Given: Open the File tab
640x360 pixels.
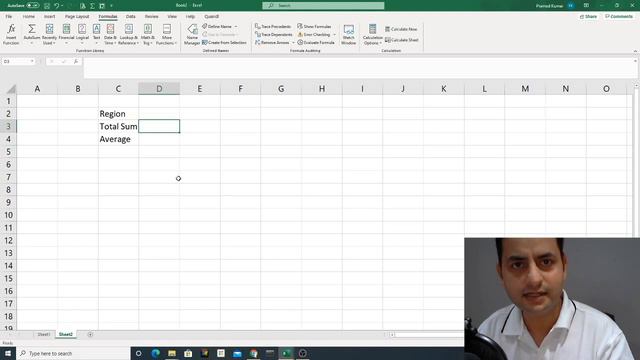Looking at the screenshot, I should click(9, 16).
